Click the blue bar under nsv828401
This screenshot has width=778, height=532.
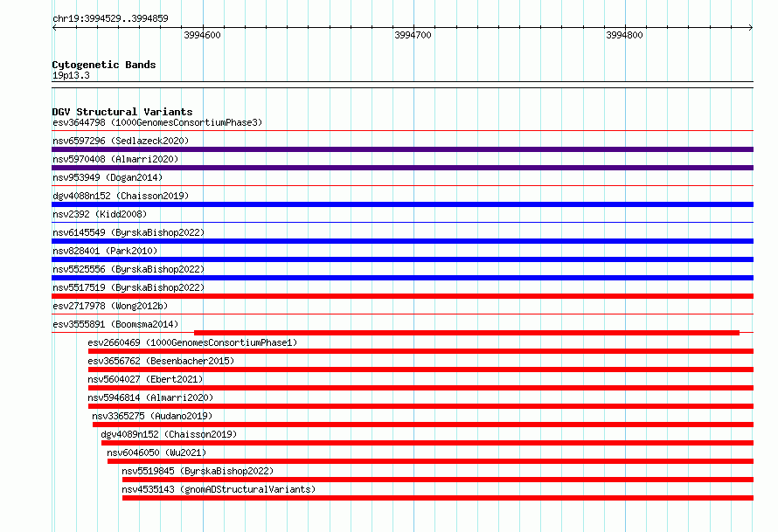coord(402,259)
